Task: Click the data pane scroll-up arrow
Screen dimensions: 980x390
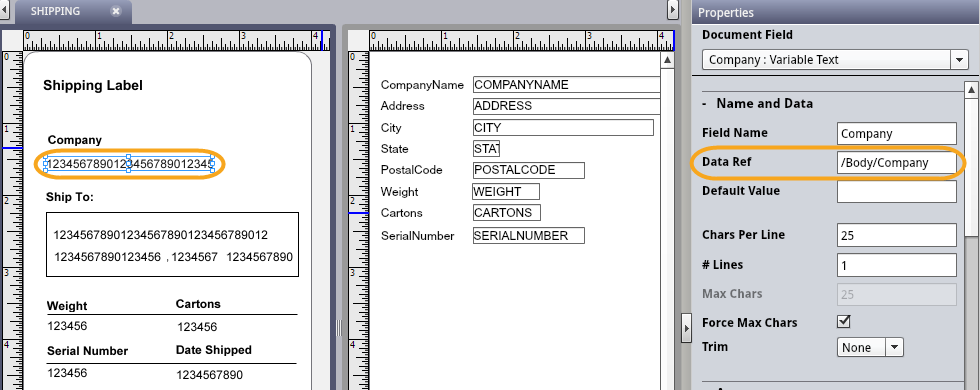Action: click(x=667, y=60)
